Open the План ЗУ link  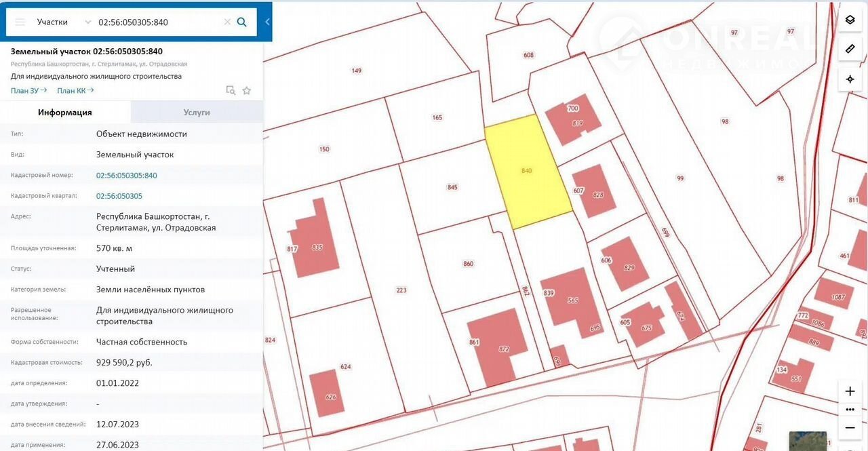28,90
